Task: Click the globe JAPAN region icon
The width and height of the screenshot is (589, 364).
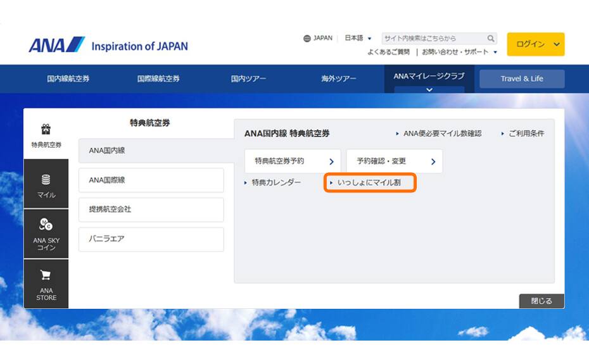Action: [x=307, y=39]
